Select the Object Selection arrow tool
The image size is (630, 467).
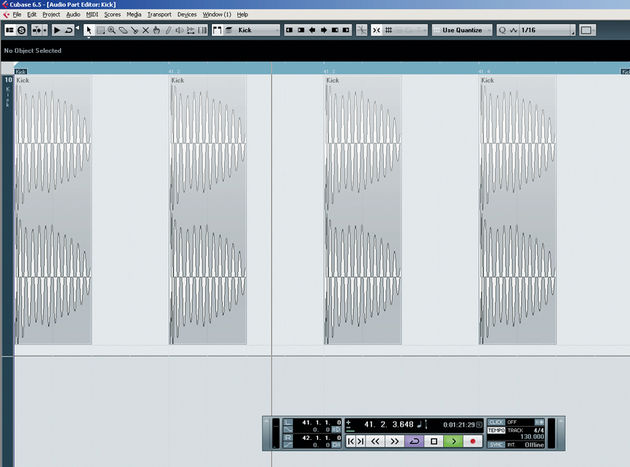tap(89, 30)
